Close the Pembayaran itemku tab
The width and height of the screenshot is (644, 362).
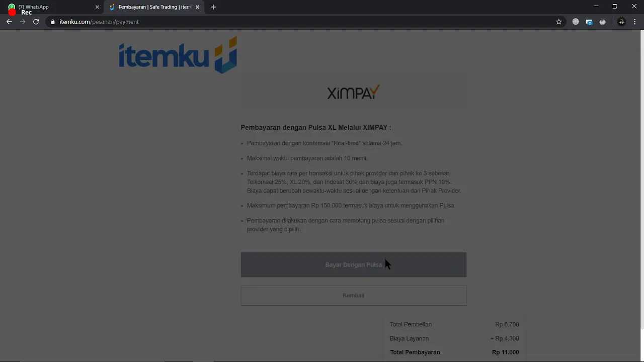coord(197,7)
